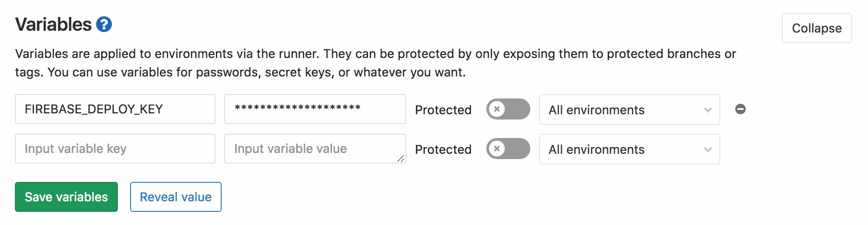Click the resize handle of the variable value textarea
868x225 pixels.
(401, 159)
